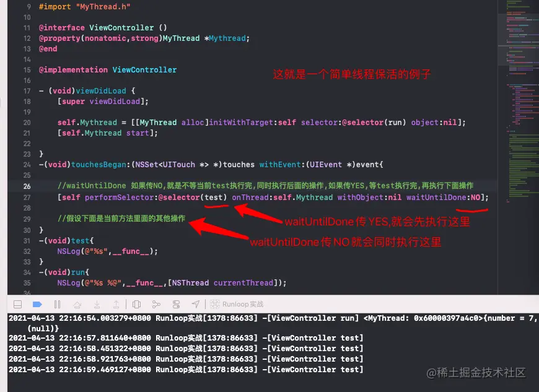Hide the debug area panel
539x392 pixels.
(x=17, y=305)
